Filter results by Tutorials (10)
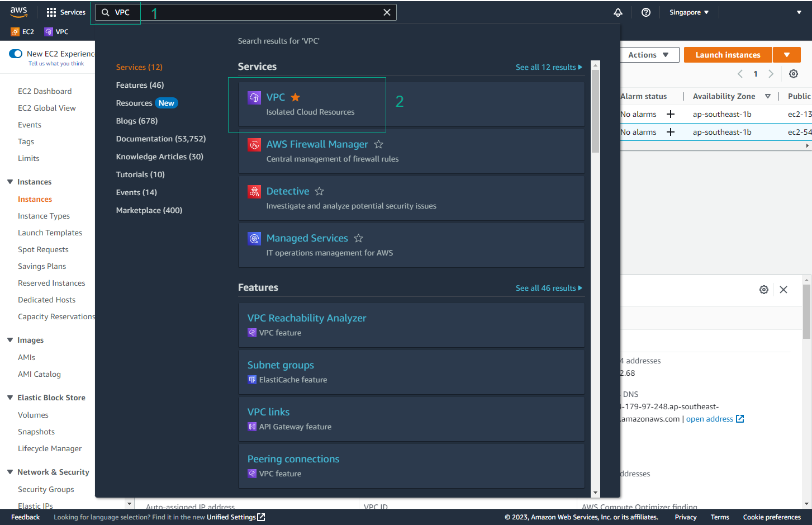Screen dimensions: 812x525 (x=140, y=174)
